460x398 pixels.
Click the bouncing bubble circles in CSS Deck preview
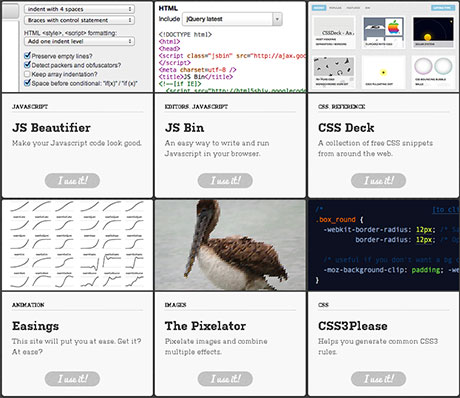433,66
